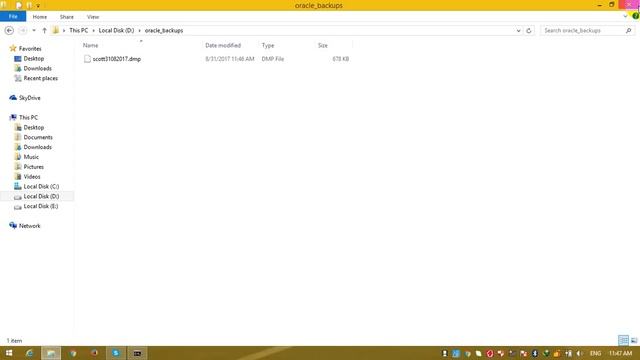This screenshot has height=360, width=640.
Task: Open Local Disk (C:) in the sidebar
Action: (x=41, y=187)
